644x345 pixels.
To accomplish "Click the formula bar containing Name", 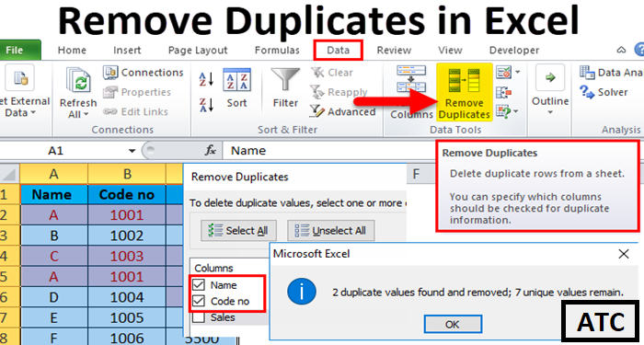I will (328, 151).
